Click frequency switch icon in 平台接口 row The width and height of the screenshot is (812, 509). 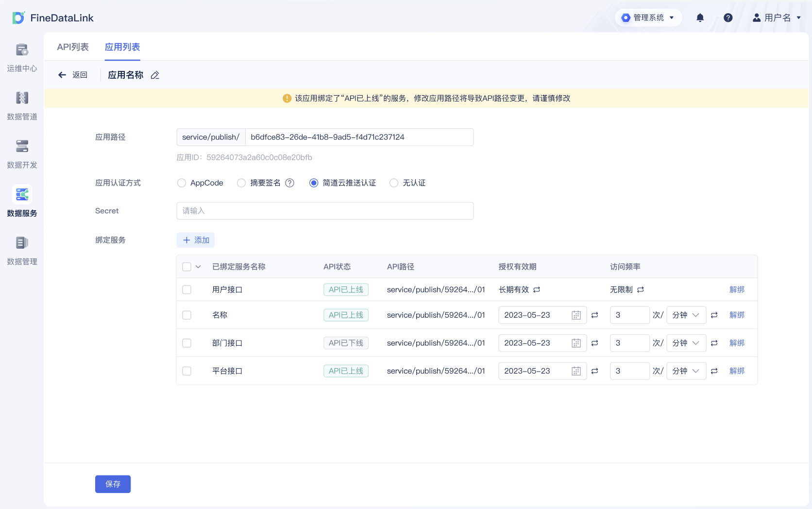(x=714, y=371)
